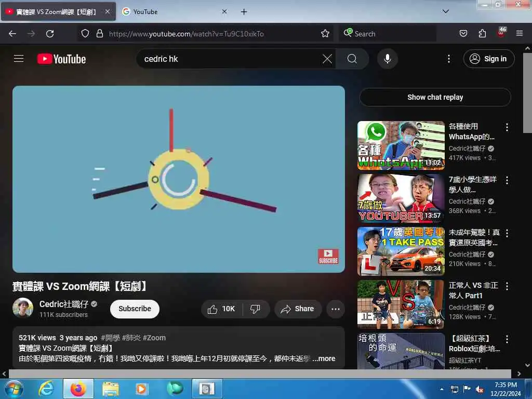Viewport: 532px width, 399px height.
Task: Close the YouTube Google tab
Action: (x=224, y=12)
